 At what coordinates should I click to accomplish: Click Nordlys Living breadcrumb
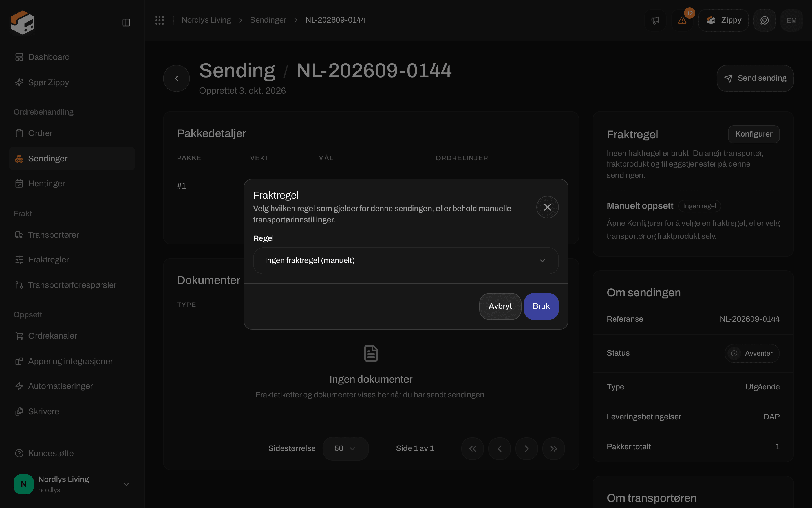pos(206,20)
